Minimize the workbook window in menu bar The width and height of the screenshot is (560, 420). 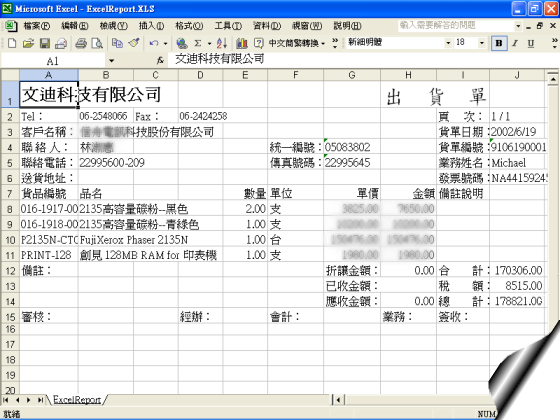click(528, 26)
